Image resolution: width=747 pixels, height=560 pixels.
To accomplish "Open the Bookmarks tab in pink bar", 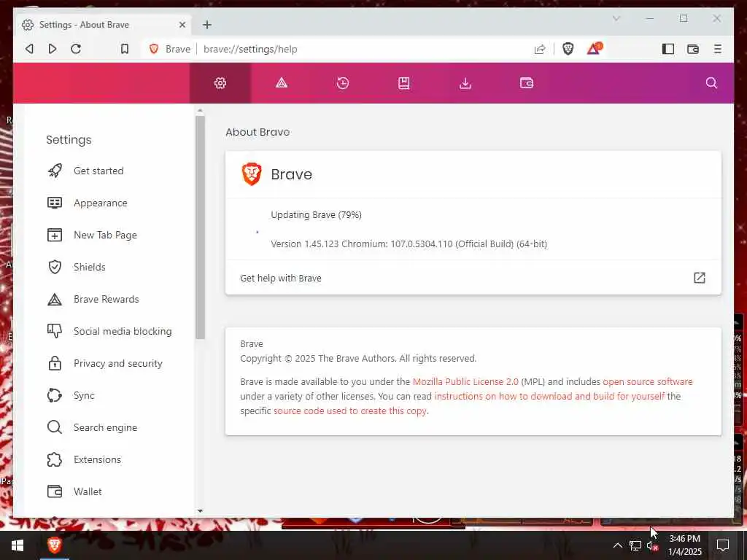I will pos(404,83).
